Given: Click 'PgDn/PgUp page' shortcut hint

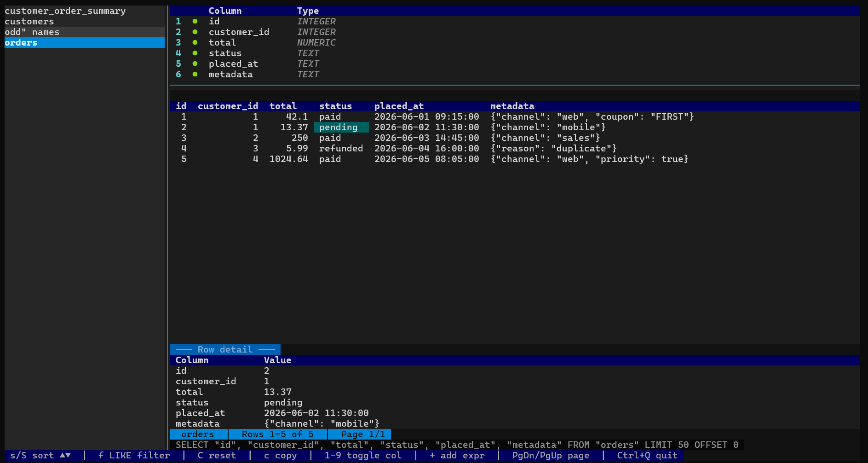Looking at the screenshot, I should (x=551, y=455).
